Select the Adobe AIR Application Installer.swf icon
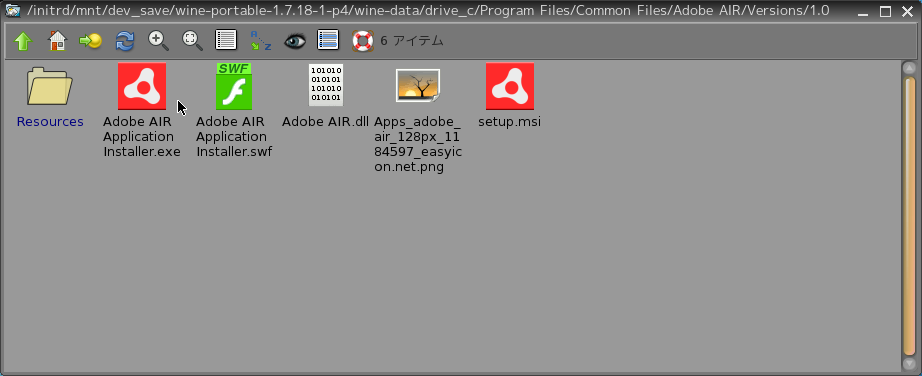The height and width of the screenshot is (376, 922). click(x=233, y=86)
